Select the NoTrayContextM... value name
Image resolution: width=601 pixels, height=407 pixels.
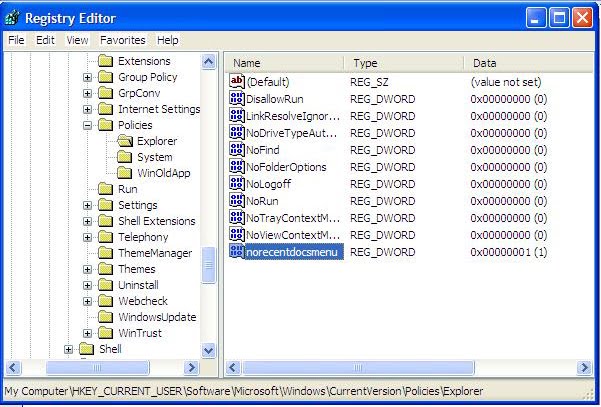click(x=293, y=218)
